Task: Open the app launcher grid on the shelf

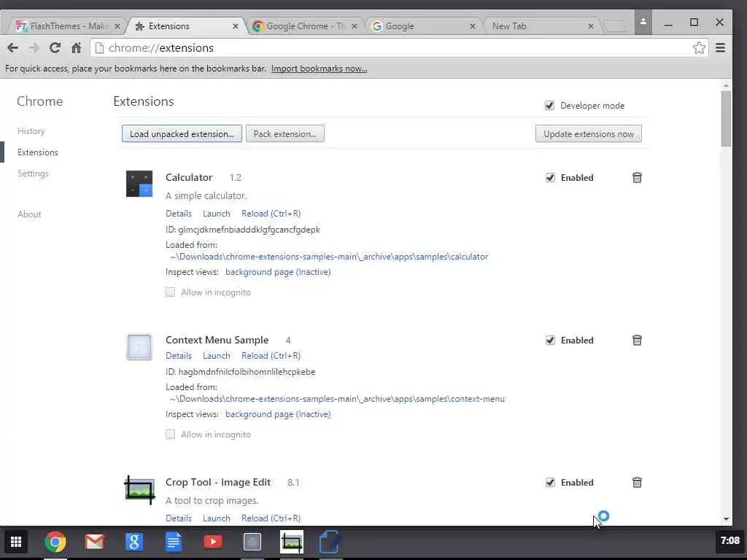Action: click(16, 542)
